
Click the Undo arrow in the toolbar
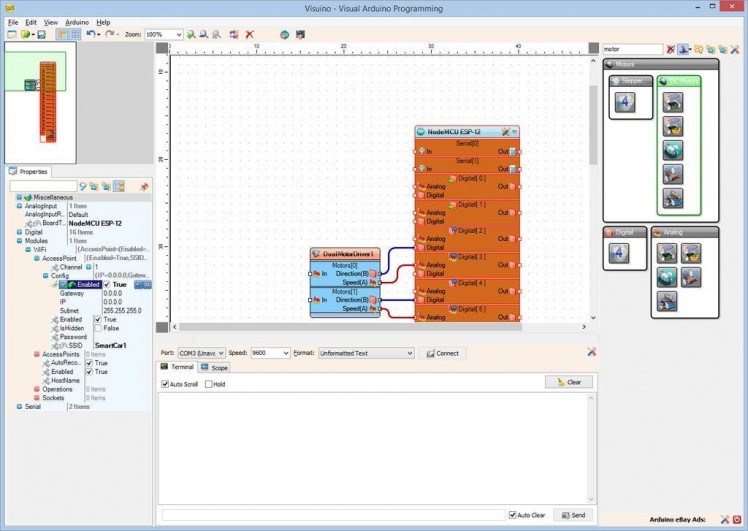(90, 34)
